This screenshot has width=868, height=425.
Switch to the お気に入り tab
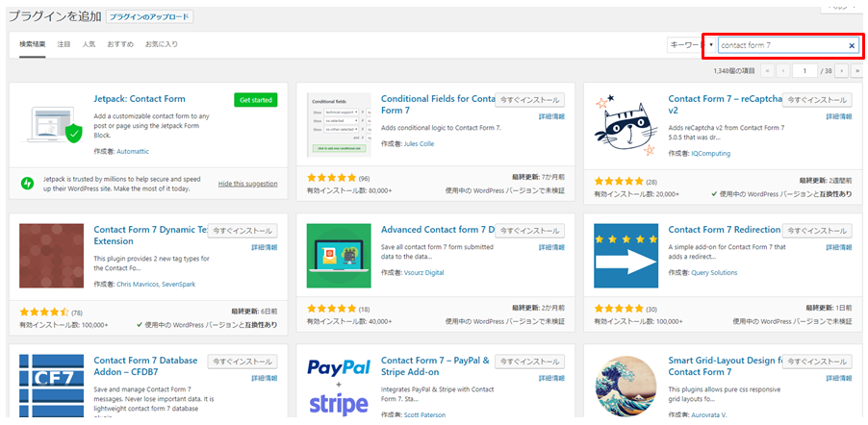tap(162, 44)
